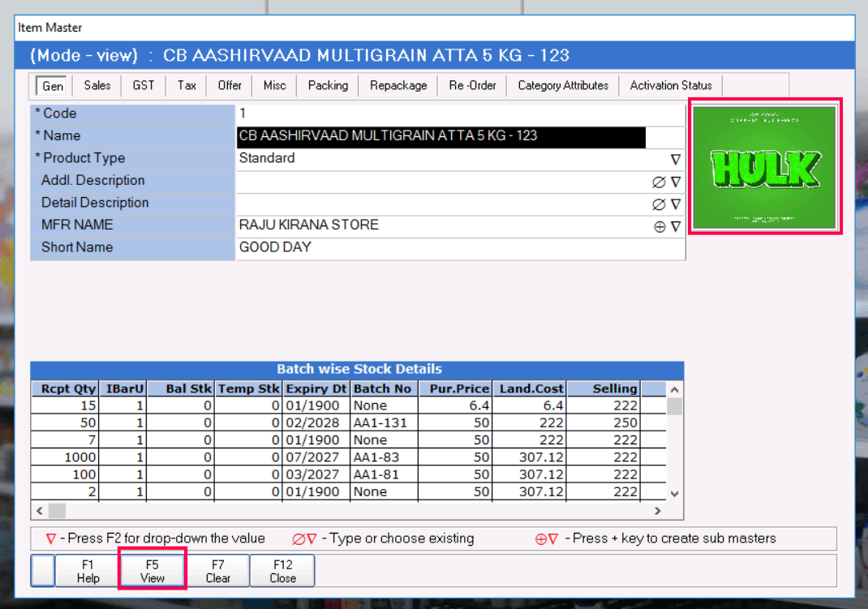The height and width of the screenshot is (609, 868).
Task: Click the Addl. Description type-or-choose icon
Action: tap(659, 182)
